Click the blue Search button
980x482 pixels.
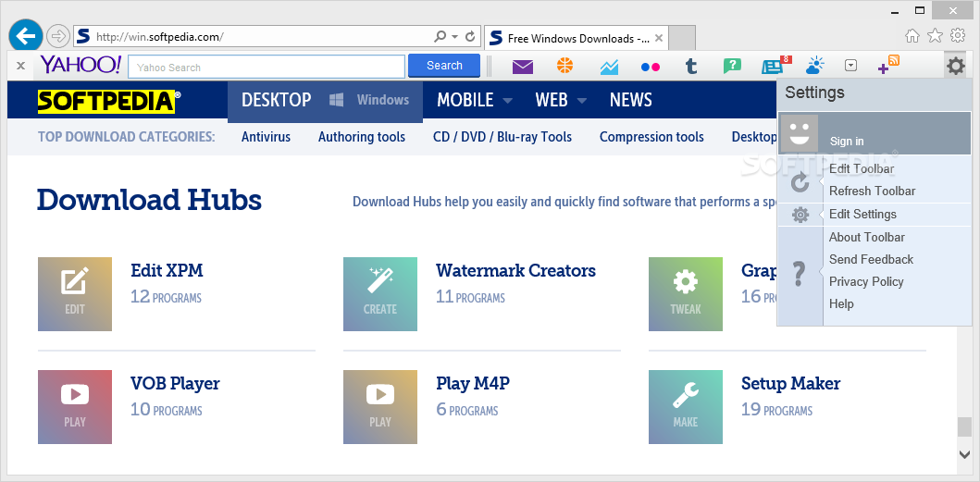444,66
